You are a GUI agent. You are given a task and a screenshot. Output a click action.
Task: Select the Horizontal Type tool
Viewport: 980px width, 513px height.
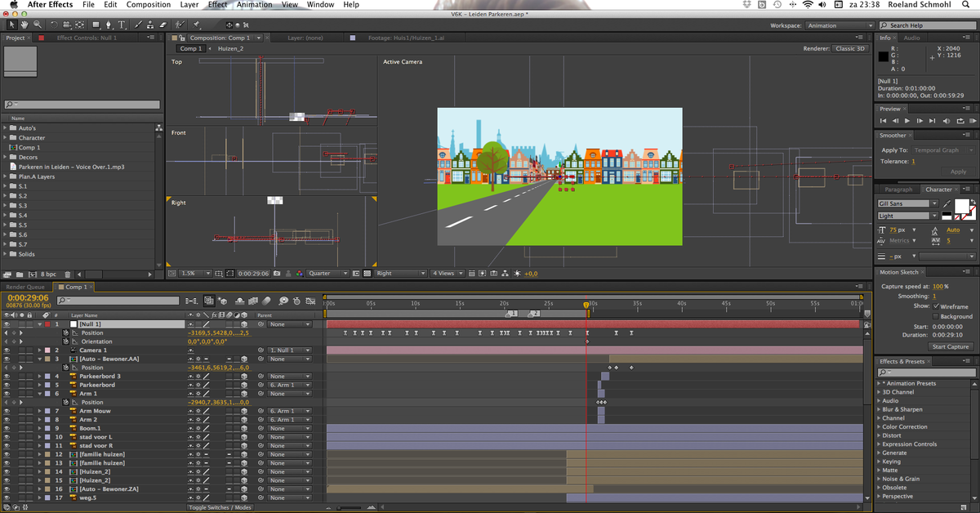(122, 25)
